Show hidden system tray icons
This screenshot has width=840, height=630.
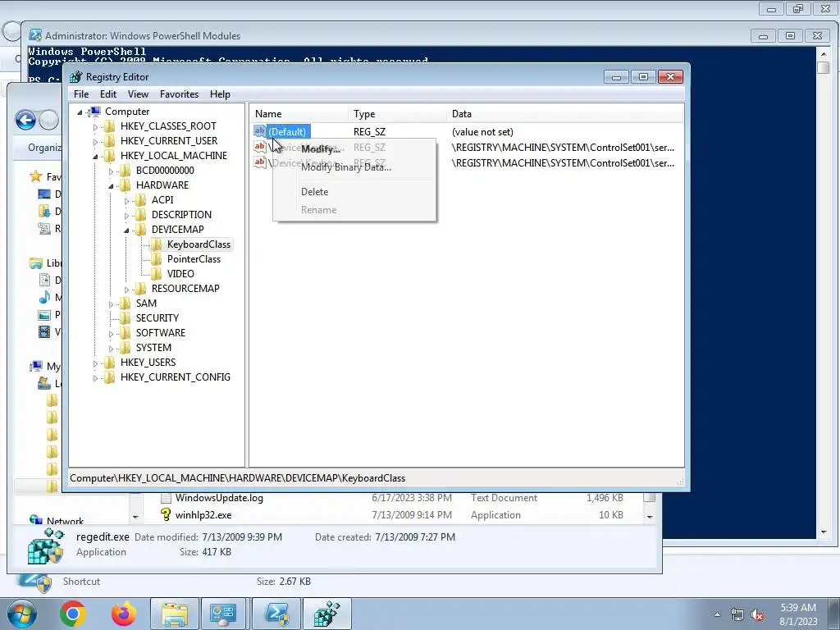tap(717, 614)
